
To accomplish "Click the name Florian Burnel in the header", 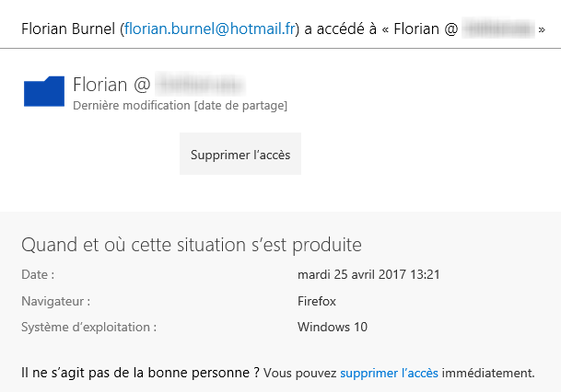I will point(69,29).
